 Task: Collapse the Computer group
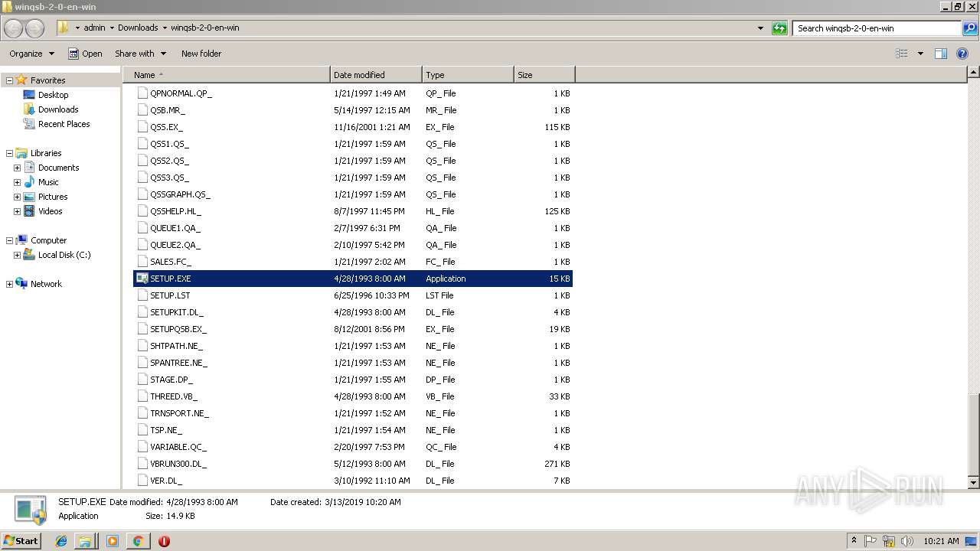[x=9, y=240]
